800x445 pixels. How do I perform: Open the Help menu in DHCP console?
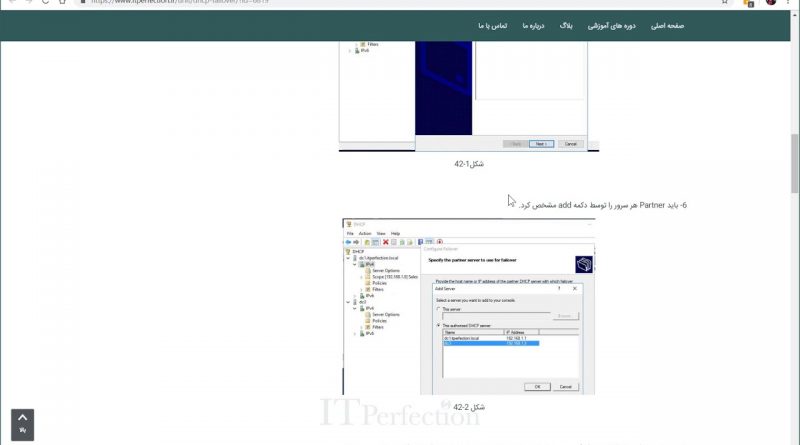(x=395, y=234)
